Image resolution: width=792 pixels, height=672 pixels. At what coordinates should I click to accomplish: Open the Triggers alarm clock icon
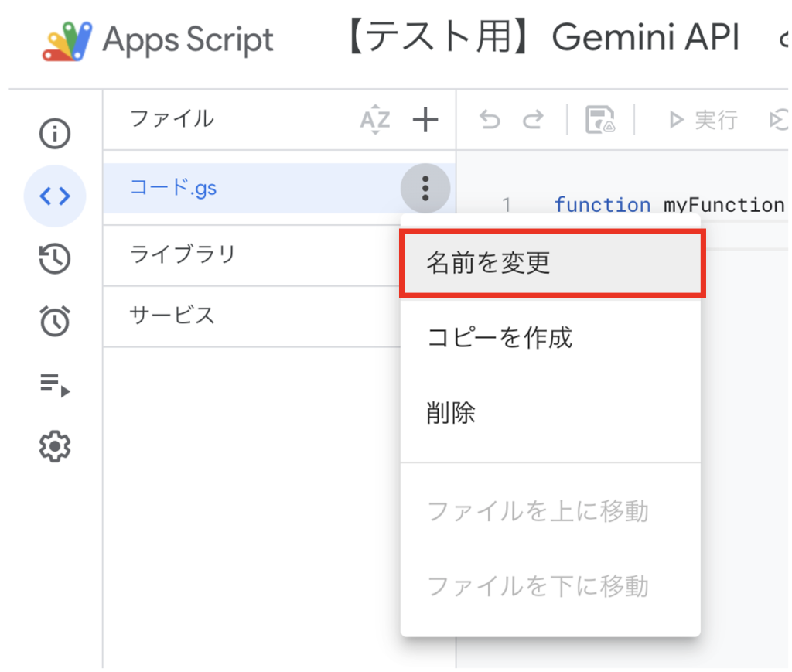coord(55,321)
